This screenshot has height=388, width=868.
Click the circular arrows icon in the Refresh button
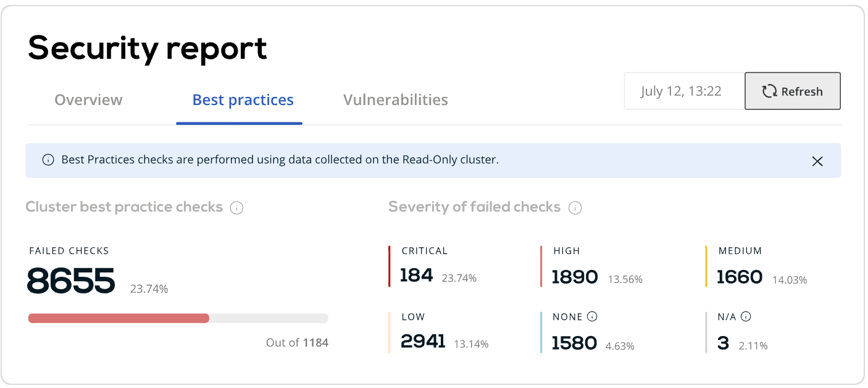(x=769, y=91)
